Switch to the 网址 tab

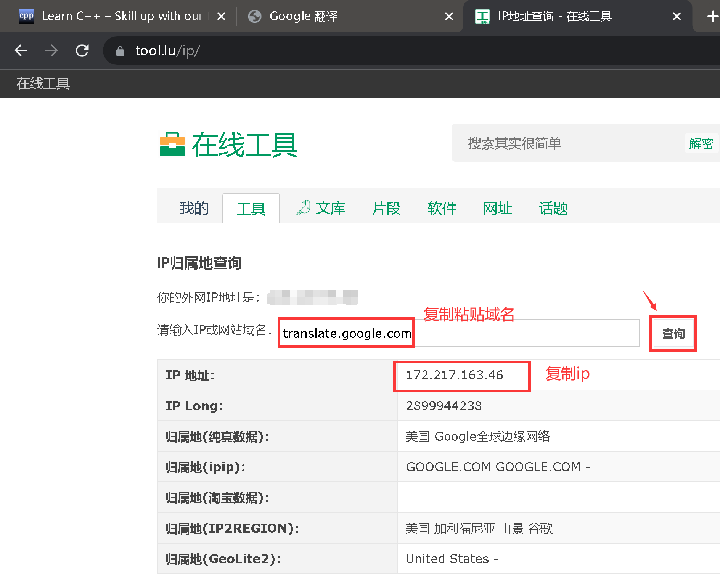click(x=498, y=208)
